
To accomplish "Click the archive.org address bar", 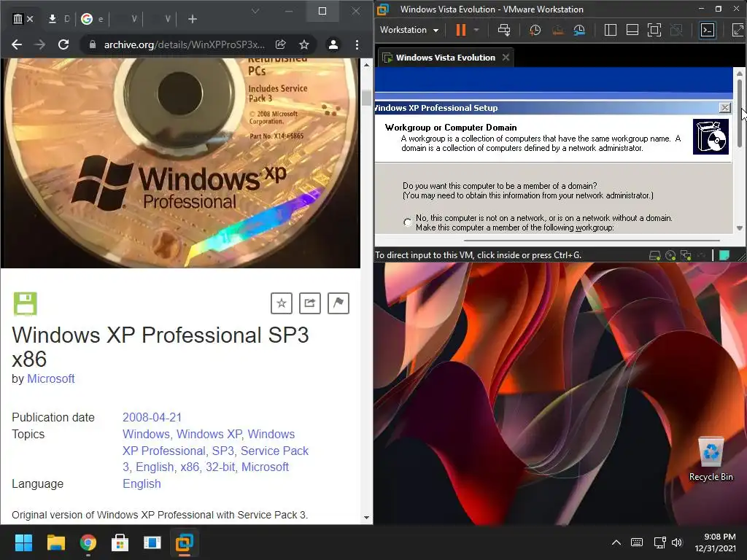I will (x=183, y=44).
